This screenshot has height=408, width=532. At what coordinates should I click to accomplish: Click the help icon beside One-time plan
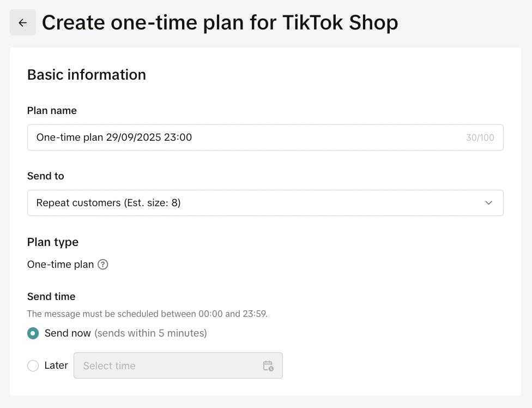pos(103,265)
